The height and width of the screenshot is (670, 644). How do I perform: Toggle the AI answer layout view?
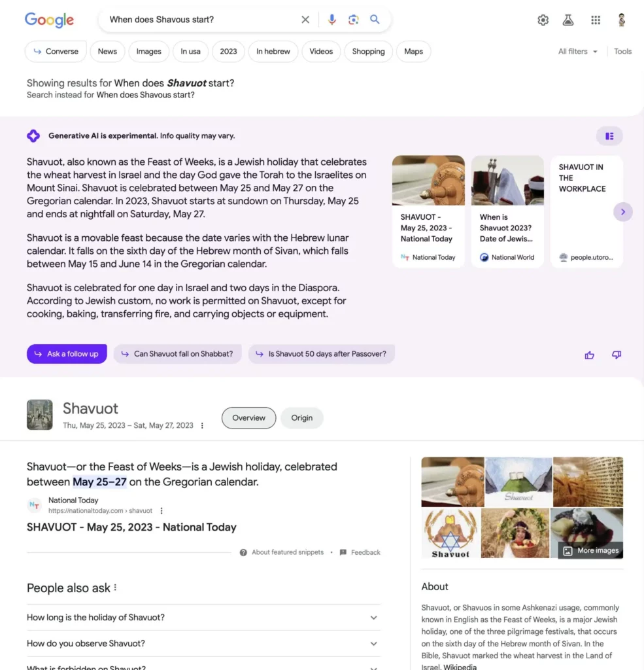tap(609, 136)
